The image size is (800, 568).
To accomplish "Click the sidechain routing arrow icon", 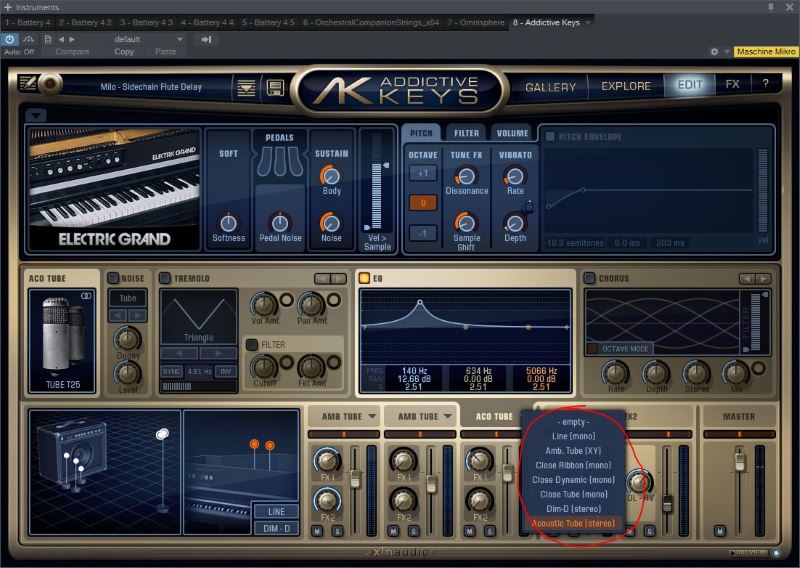I will click(206, 39).
